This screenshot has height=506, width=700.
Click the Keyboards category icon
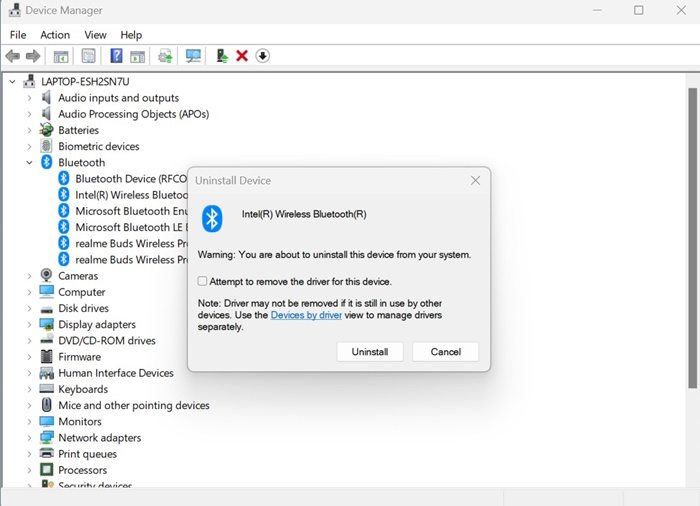46,389
